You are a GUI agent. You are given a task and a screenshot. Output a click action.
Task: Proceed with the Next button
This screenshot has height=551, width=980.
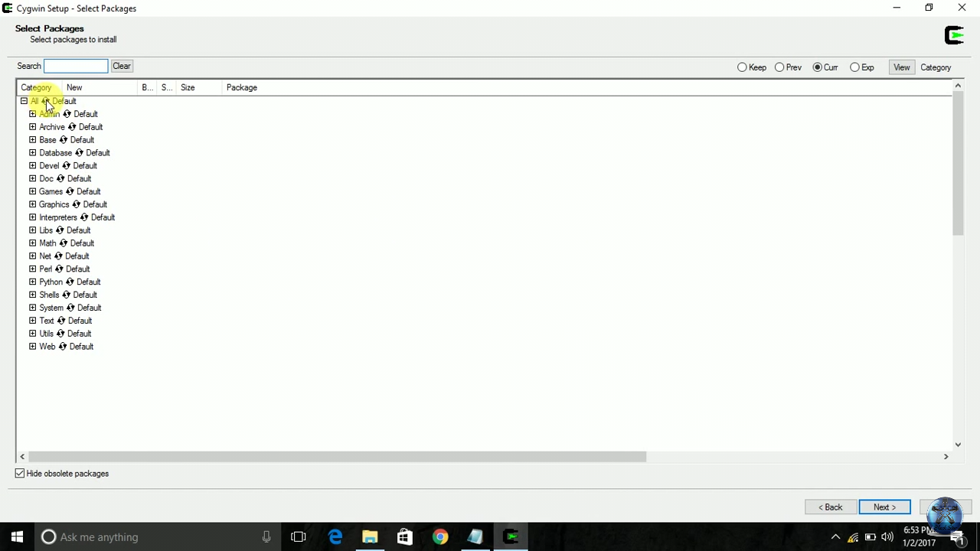point(884,507)
